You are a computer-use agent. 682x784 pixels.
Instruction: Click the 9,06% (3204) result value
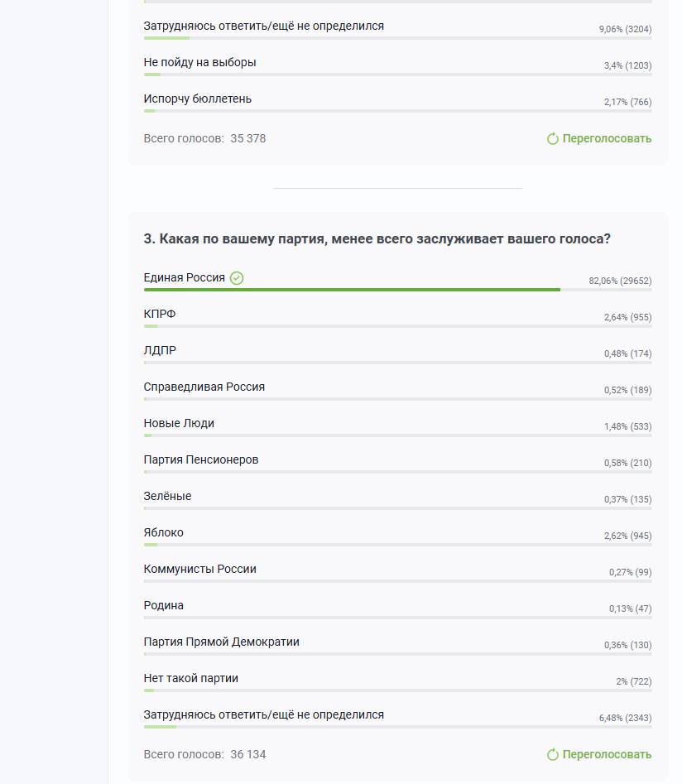[x=625, y=30]
